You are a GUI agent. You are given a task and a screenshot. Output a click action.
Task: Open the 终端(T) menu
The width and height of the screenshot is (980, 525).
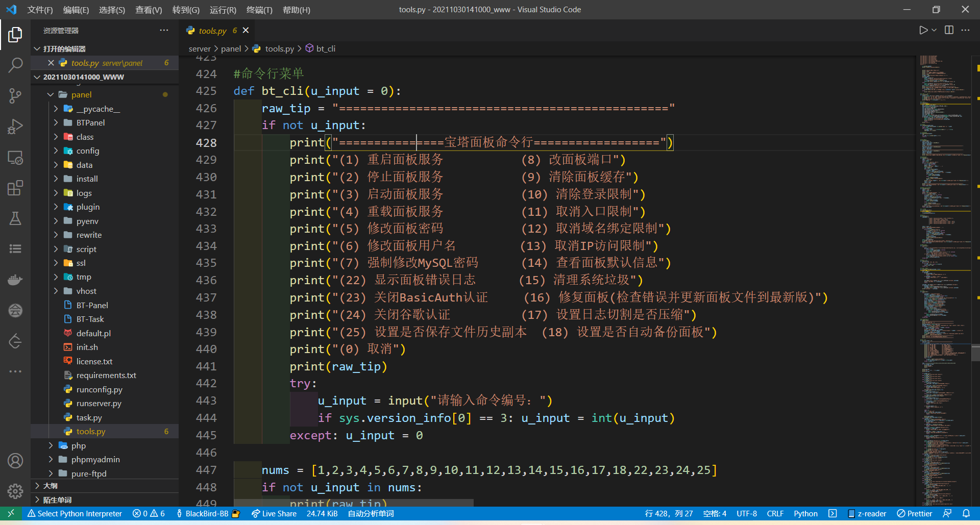[259, 10]
